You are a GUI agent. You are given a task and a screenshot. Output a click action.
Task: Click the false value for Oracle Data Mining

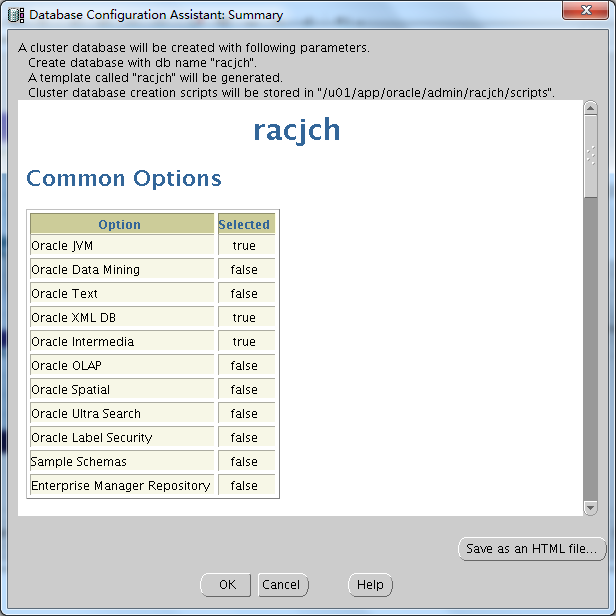(246, 270)
